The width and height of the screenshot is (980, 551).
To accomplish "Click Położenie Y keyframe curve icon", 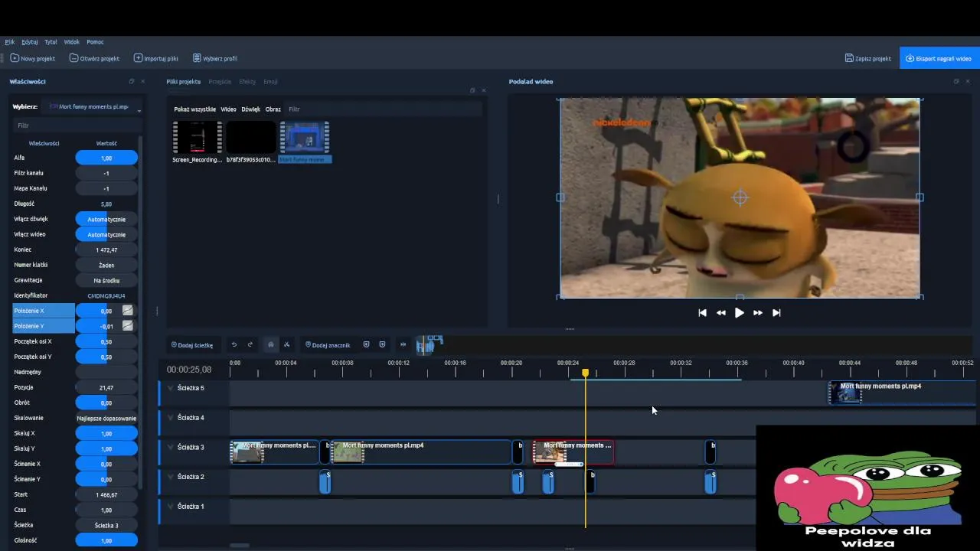I will point(128,326).
